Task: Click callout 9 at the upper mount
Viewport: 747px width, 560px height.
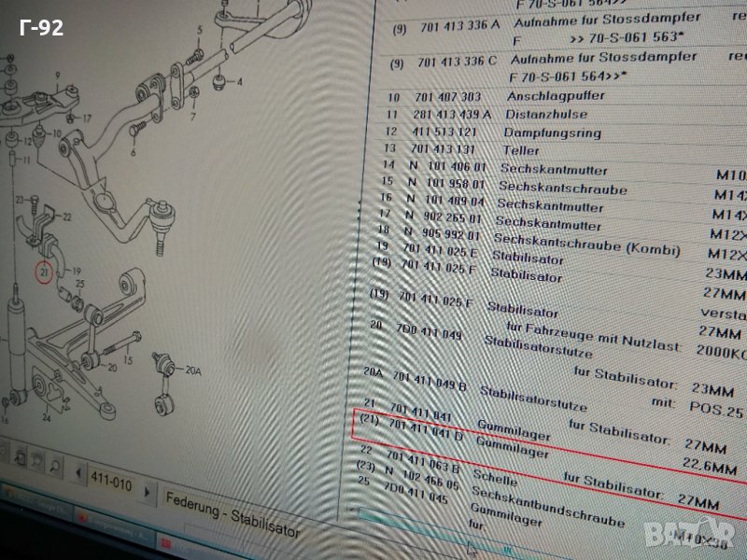Action: tap(56, 76)
